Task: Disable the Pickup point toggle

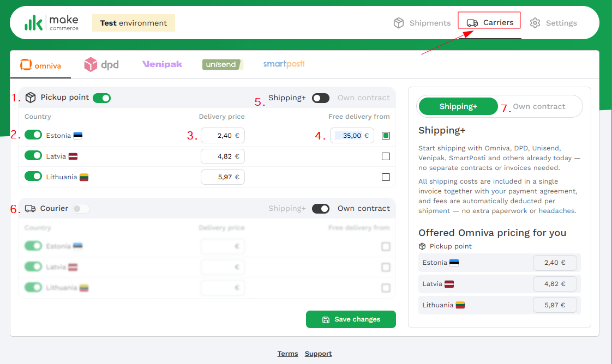Action: click(x=101, y=98)
